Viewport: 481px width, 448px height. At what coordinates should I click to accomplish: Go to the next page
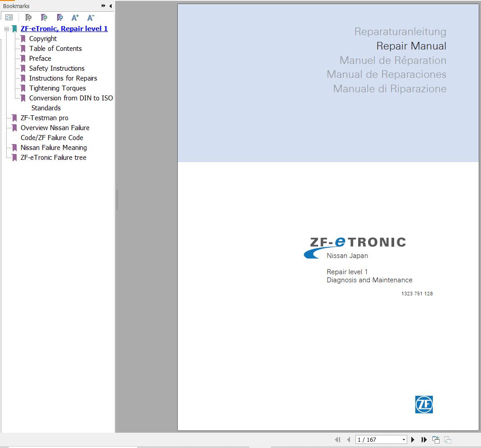(x=413, y=440)
